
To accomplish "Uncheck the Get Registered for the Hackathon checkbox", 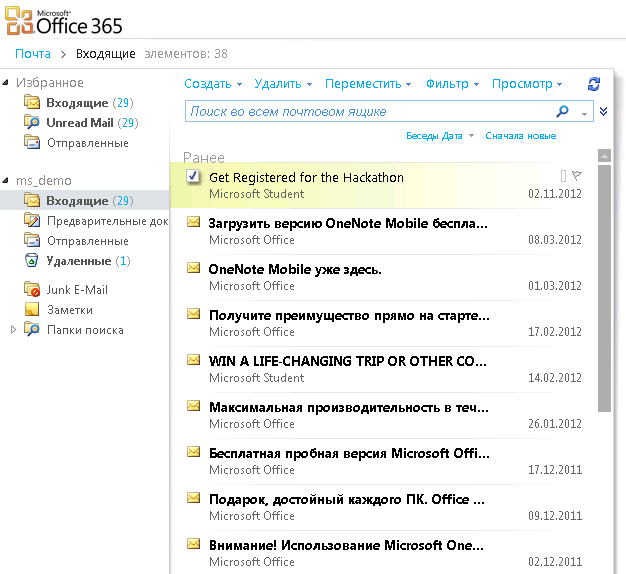I will pyautogui.click(x=193, y=176).
